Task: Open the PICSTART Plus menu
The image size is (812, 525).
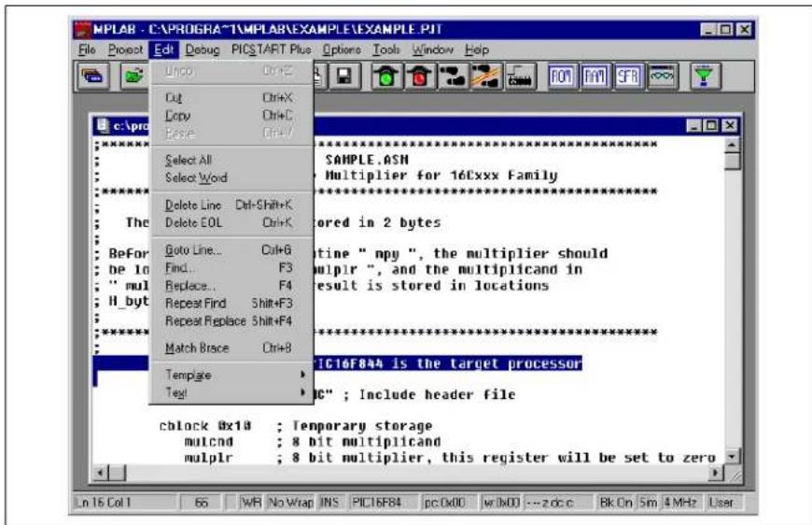Action: (272, 50)
